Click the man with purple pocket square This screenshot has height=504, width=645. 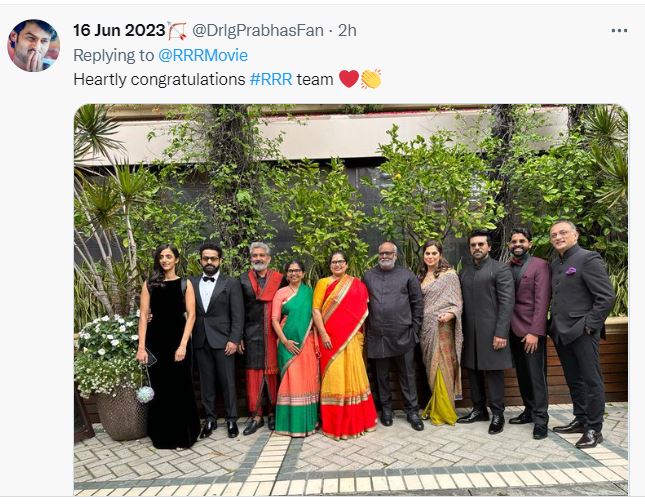coord(579,333)
